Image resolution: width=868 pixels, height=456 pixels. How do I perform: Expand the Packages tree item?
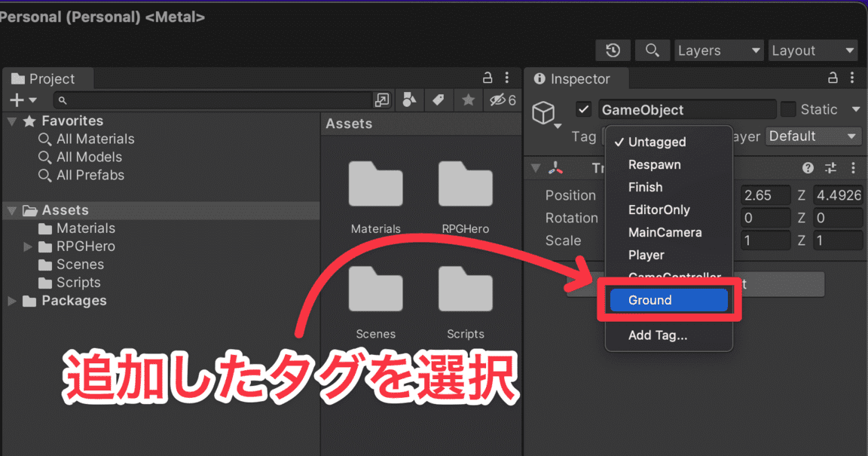(11, 300)
